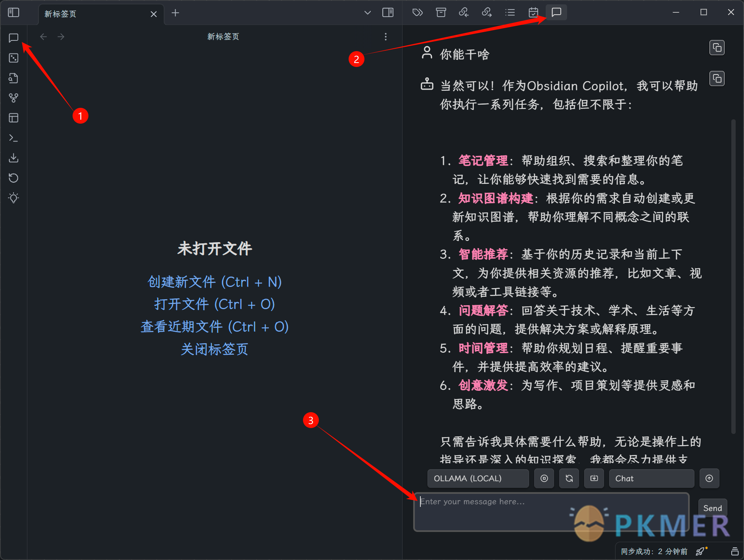Click the circled up-arrow icon beside Chat
The width and height of the screenshot is (744, 560).
pyautogui.click(x=709, y=478)
